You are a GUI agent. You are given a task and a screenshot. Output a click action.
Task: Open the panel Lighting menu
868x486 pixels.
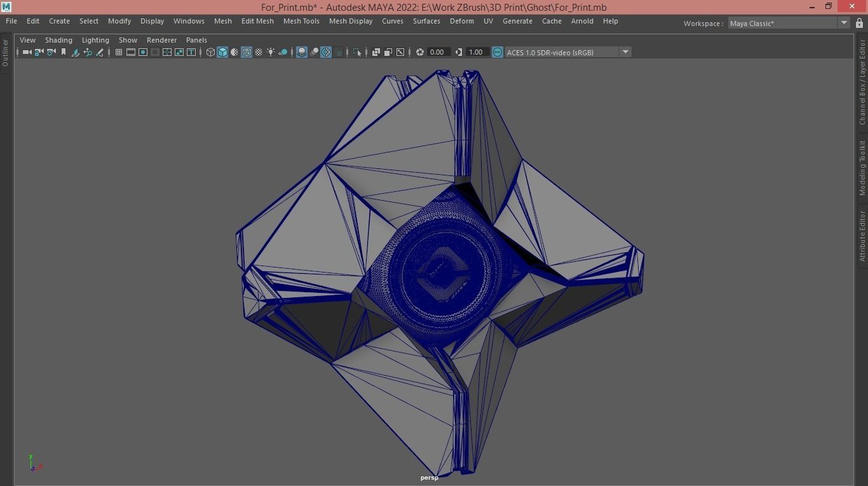[95, 40]
